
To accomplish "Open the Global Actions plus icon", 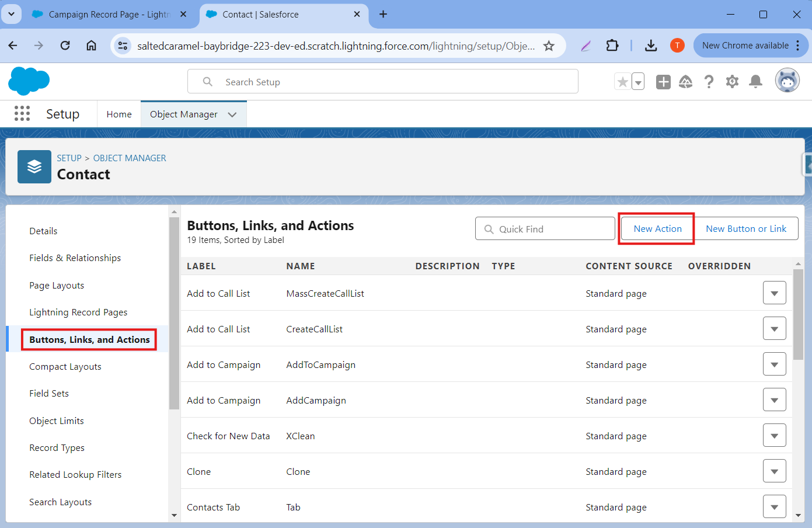I will (663, 82).
